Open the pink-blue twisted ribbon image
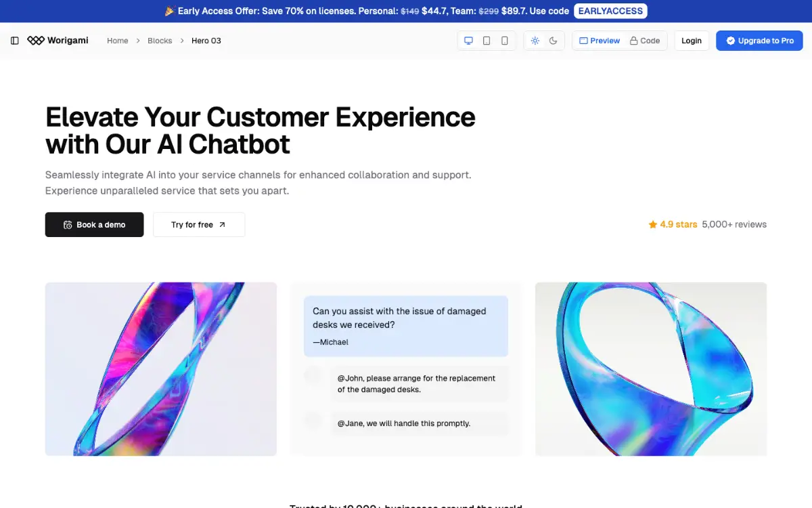Viewport: 812px width, 508px height. pos(161,369)
